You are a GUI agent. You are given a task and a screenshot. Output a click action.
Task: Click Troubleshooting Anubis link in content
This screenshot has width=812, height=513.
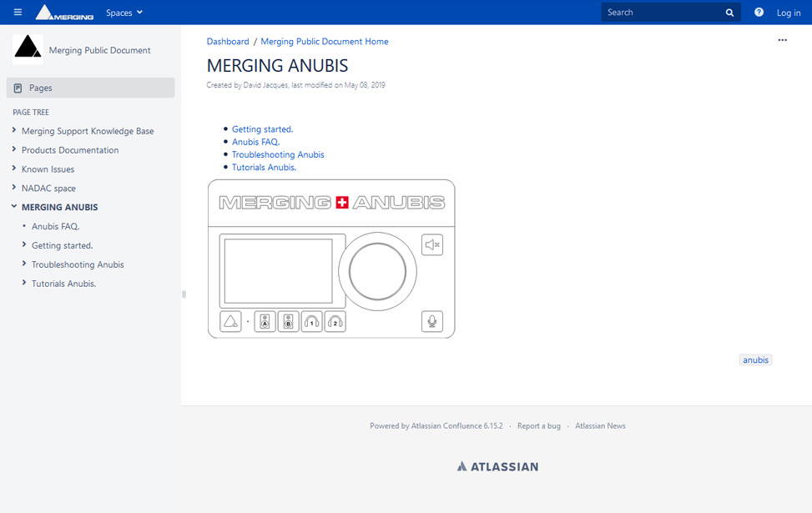(x=278, y=155)
